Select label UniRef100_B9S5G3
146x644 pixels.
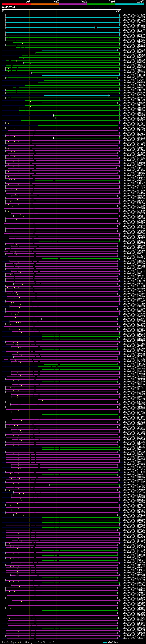pyautogui.click(x=134, y=213)
